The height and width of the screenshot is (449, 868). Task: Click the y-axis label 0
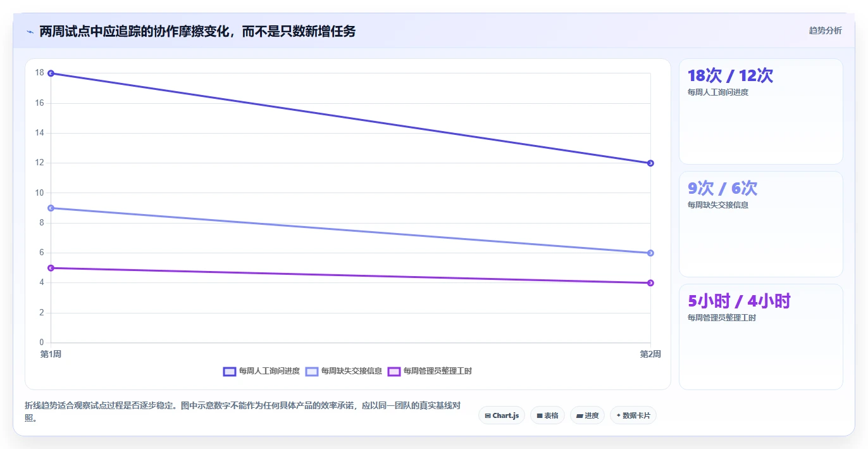tap(42, 343)
